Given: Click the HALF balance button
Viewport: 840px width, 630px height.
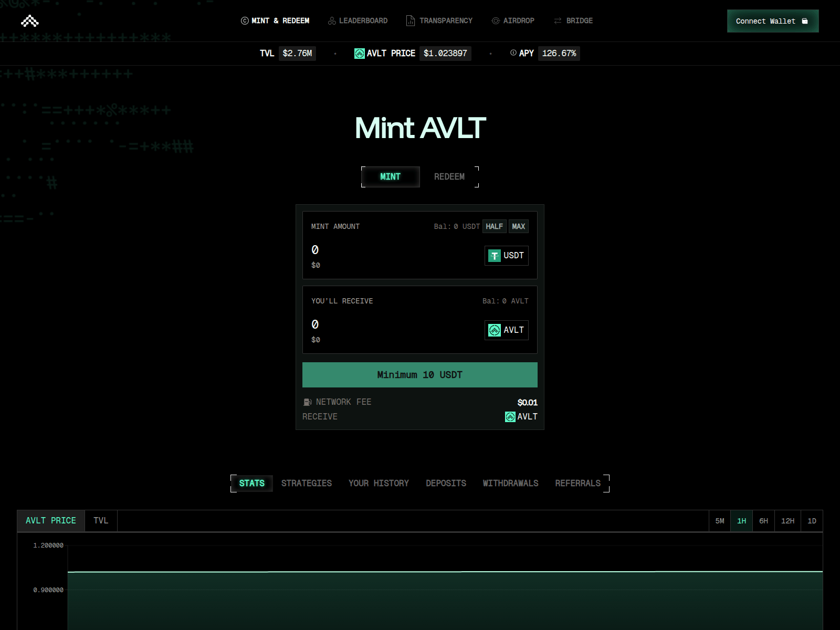Looking at the screenshot, I should [494, 226].
